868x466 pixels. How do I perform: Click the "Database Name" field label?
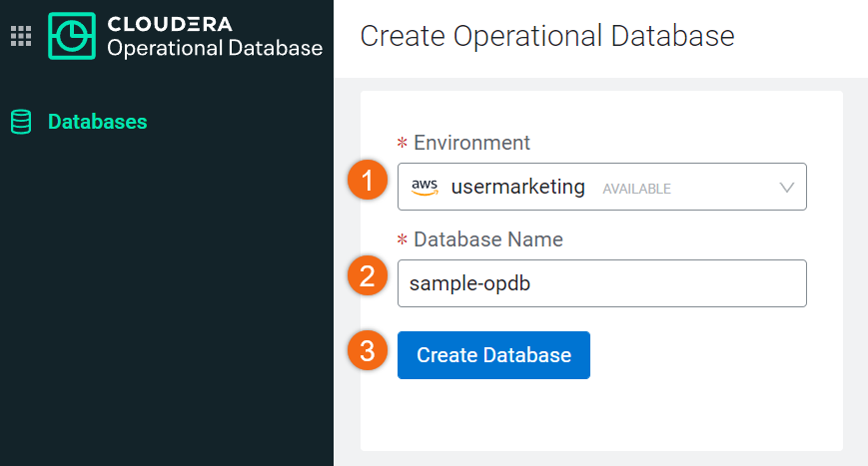coord(488,239)
